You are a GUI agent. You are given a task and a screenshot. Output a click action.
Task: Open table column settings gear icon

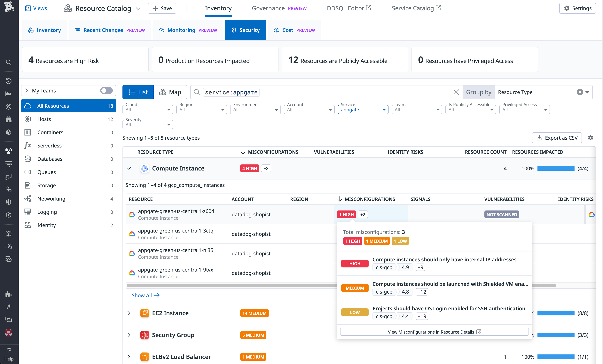pos(591,138)
